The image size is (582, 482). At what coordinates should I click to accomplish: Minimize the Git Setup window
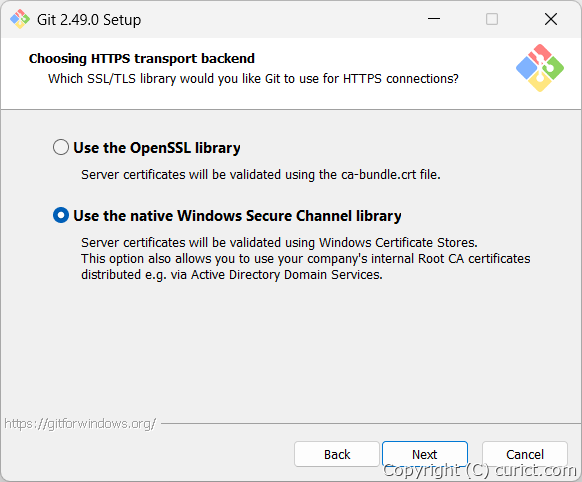point(434,19)
